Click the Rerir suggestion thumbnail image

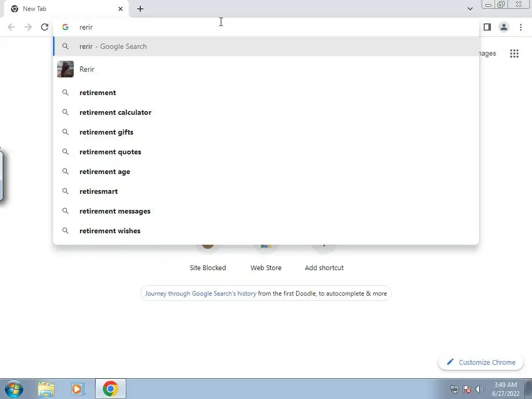[x=65, y=69]
